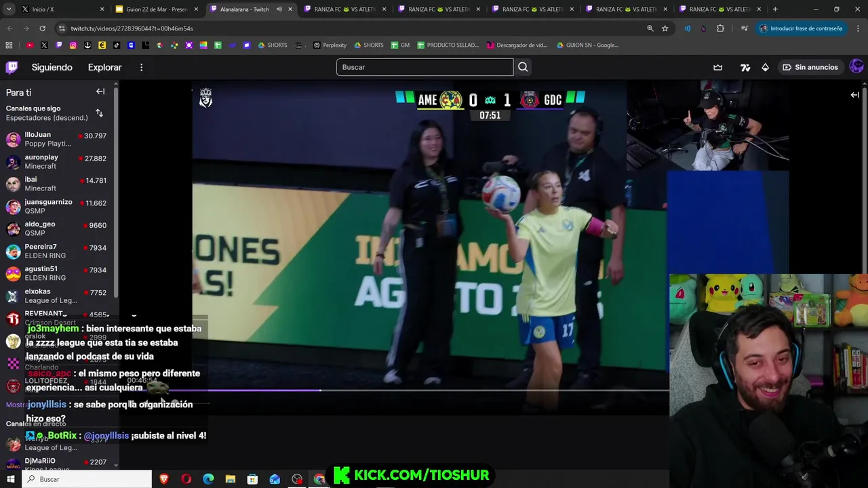This screenshot has height=488, width=868.
Task: Open Microsoft Edge from taskbar
Action: (x=208, y=479)
